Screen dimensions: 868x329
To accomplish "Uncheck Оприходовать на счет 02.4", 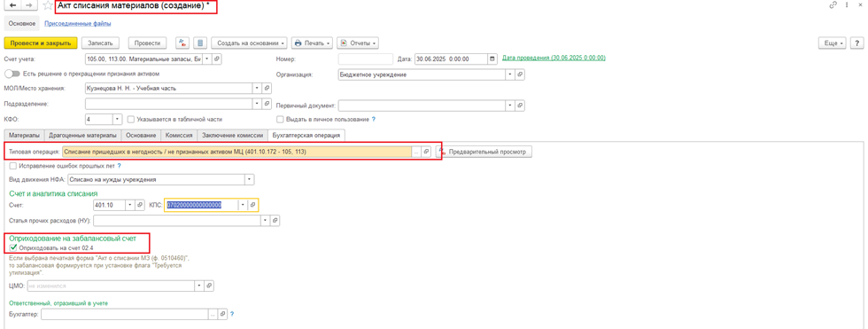I will [x=13, y=247].
